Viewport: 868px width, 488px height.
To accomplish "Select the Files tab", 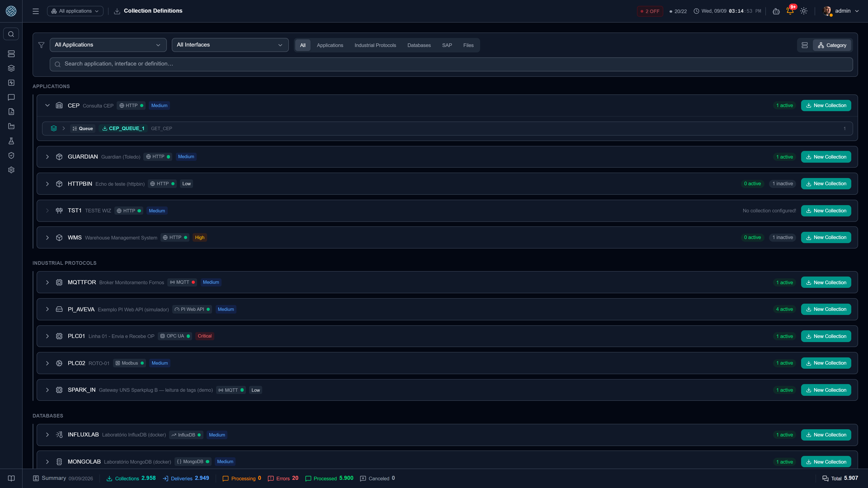I will (x=468, y=45).
